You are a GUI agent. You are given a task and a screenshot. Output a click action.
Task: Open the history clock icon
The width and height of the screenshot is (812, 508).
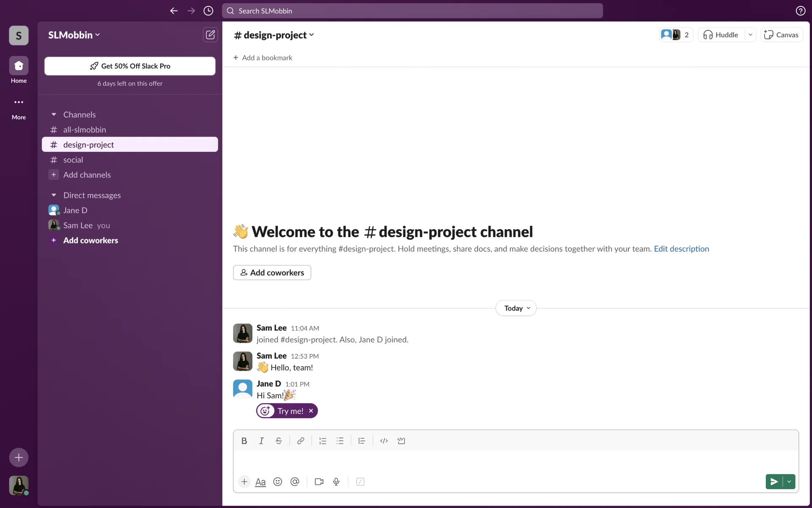[208, 11]
